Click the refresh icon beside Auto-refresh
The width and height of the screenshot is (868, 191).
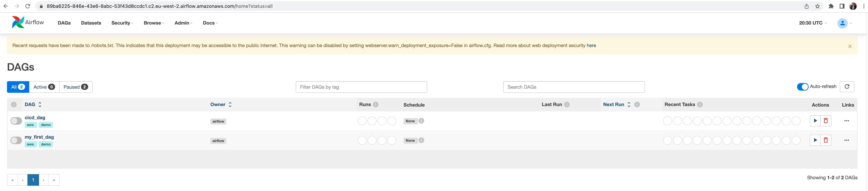(847, 87)
